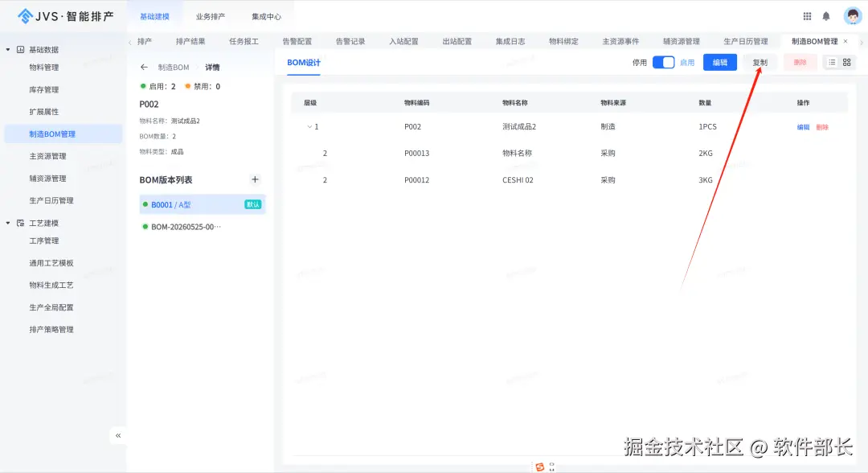
Task: Click 删除 link in P002 row
Action: (x=822, y=127)
